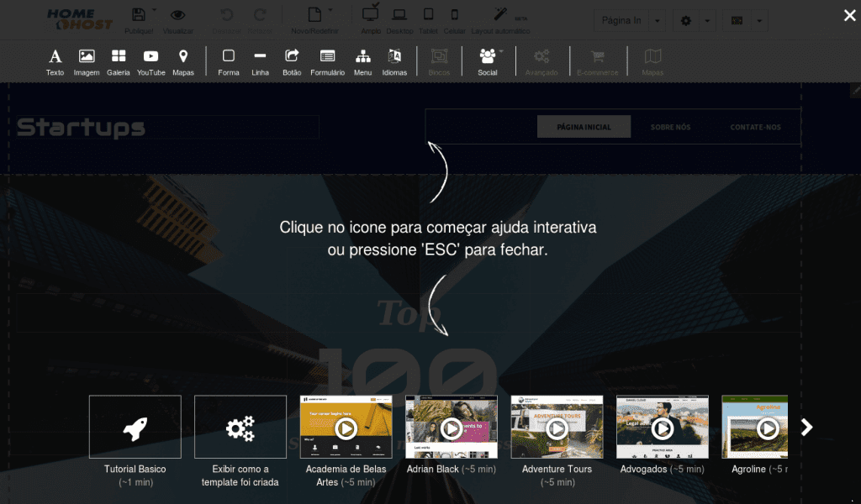Click the pencil edit icon at canvas corner
The width and height of the screenshot is (861, 504).
point(855,90)
